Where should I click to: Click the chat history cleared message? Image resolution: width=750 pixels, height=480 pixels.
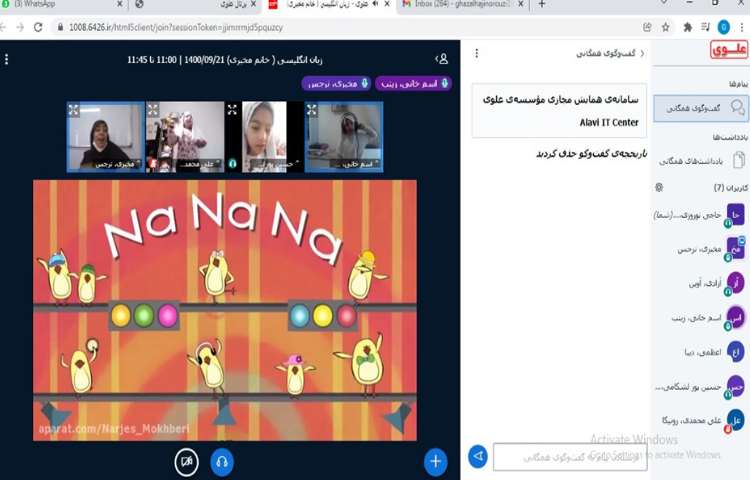591,154
